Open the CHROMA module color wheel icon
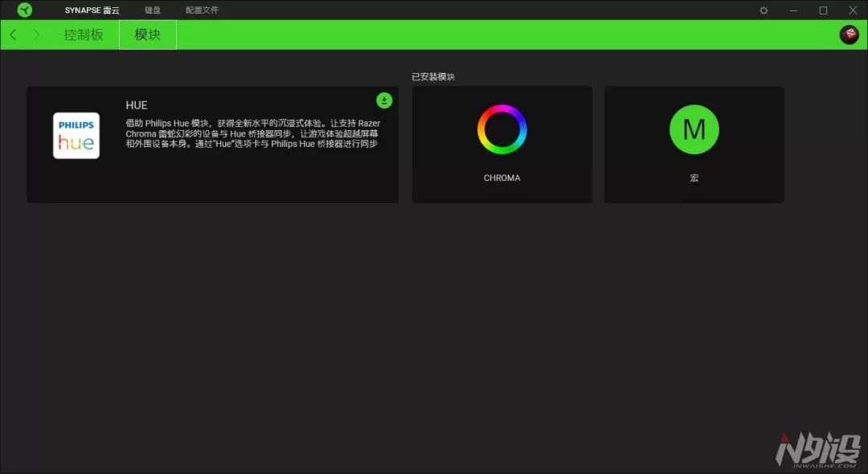 502,129
